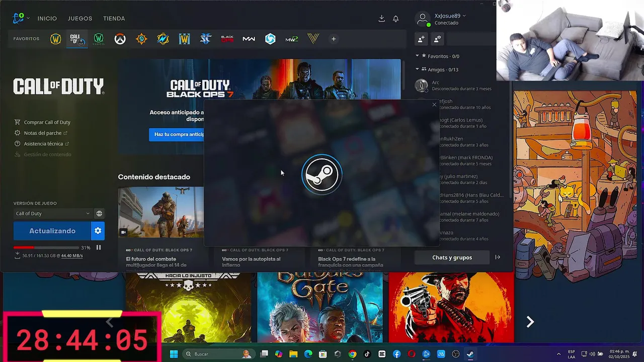Click Haz tu compra anticipada button
This screenshot has width=644, height=362.
click(x=177, y=134)
